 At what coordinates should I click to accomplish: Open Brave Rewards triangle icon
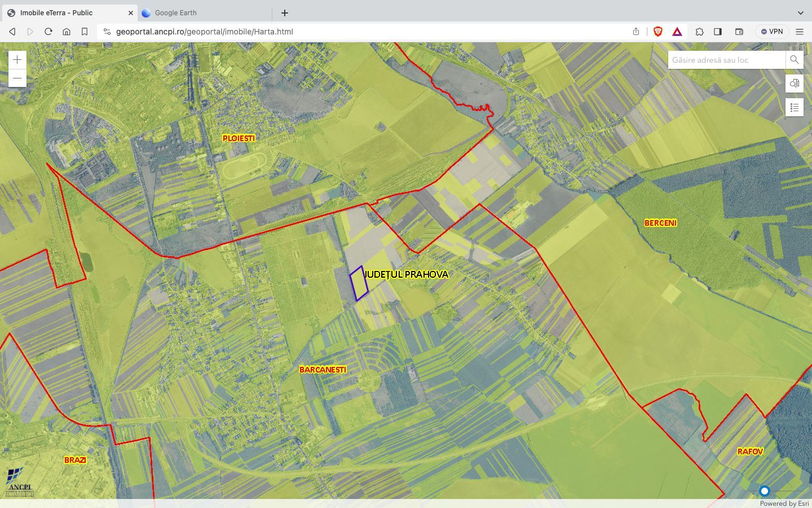coord(677,32)
